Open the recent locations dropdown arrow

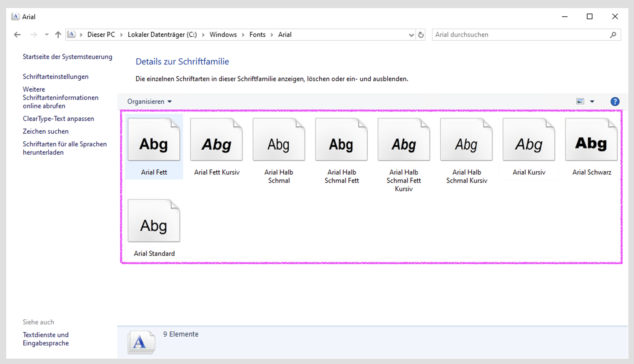46,35
